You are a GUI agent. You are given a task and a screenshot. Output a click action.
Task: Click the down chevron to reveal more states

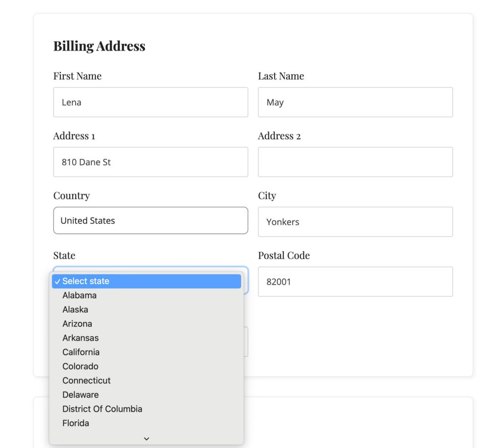[x=146, y=439]
